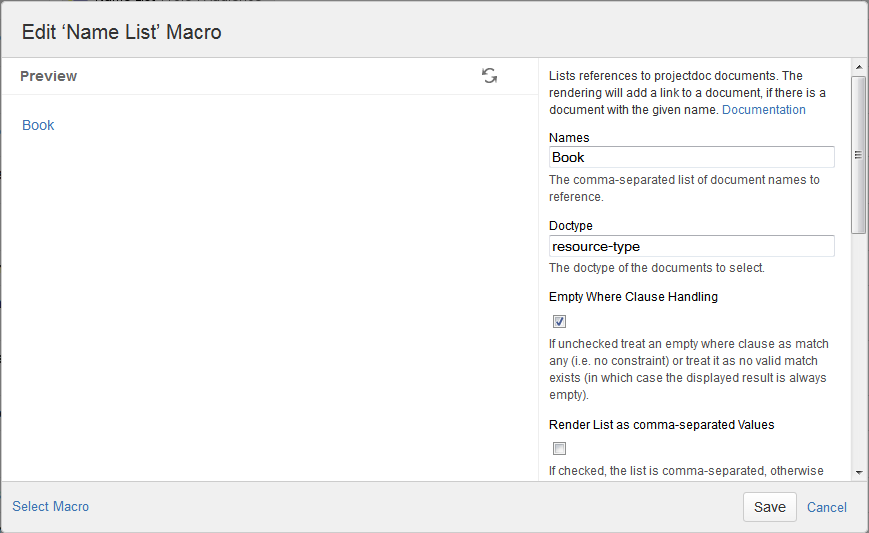Viewport: 869px width, 533px height.
Task: Cancel editing the macro
Action: 827,507
